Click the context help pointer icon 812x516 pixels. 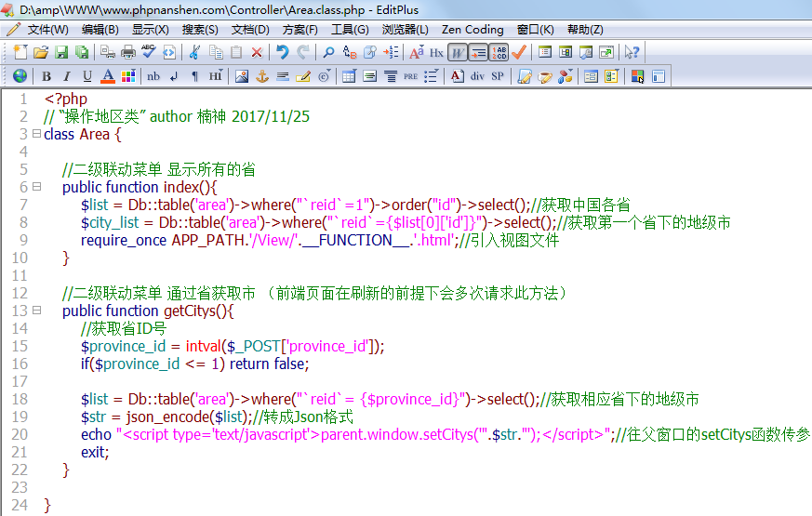[x=632, y=52]
